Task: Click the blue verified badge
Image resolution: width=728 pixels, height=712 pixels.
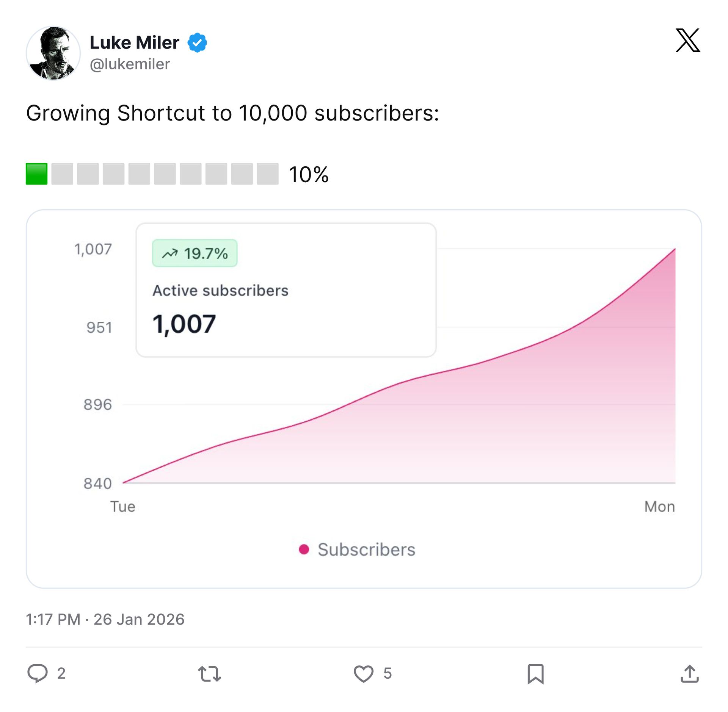Action: click(x=197, y=42)
